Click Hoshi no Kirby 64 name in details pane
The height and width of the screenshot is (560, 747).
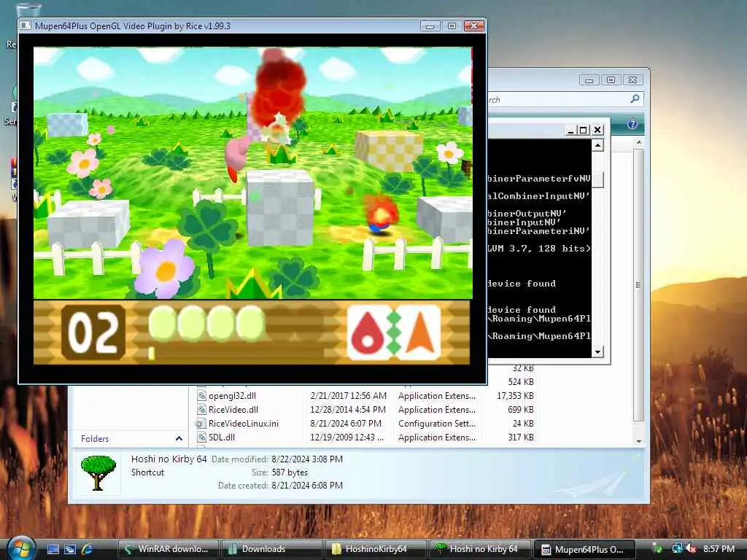click(169, 459)
